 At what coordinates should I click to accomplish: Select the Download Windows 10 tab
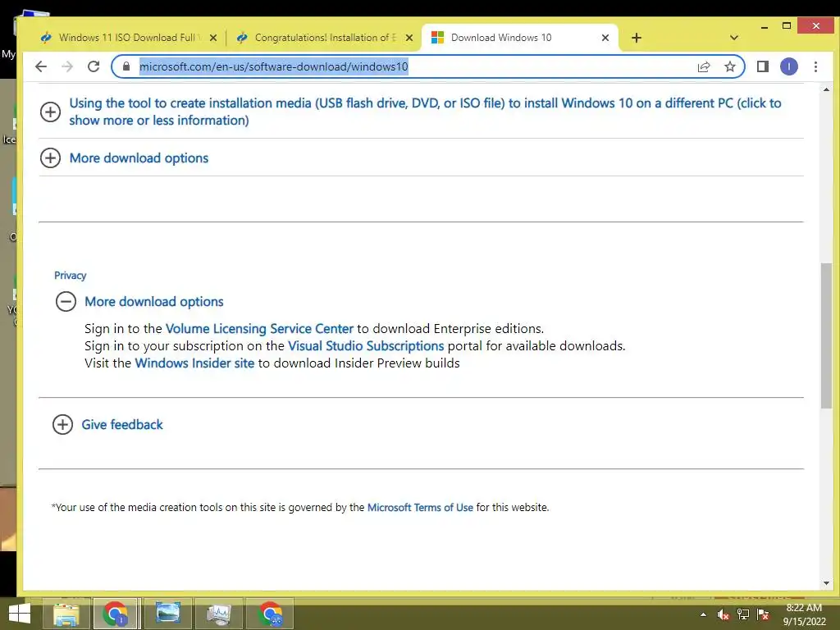pos(519,38)
